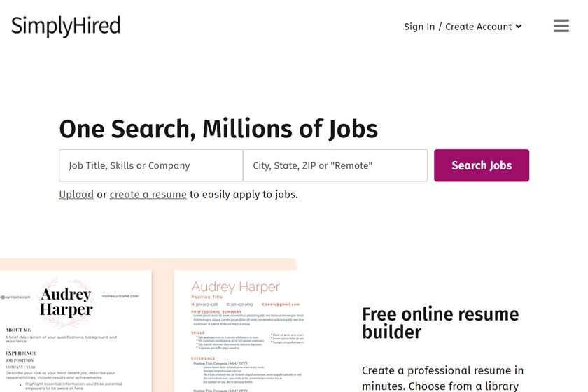Image resolution: width=588 pixels, height=392 pixels.
Task: Click the ABOUT ME heading on left resume
Action: (x=18, y=330)
